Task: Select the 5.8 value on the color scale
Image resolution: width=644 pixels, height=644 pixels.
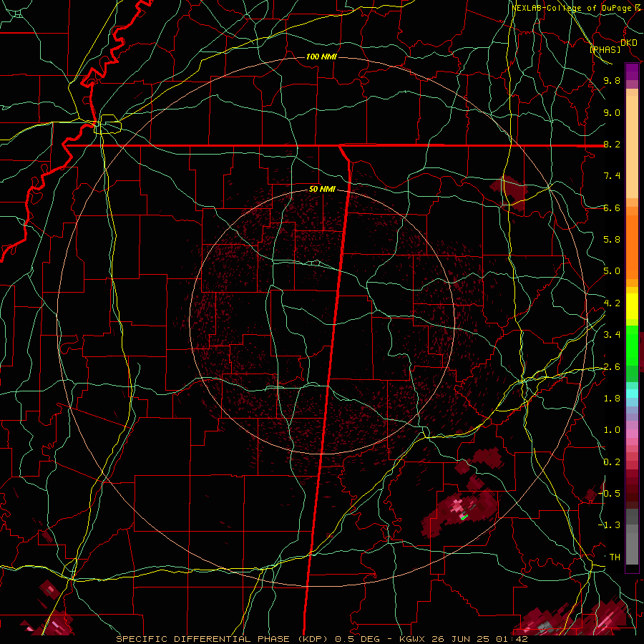Action: [612, 240]
